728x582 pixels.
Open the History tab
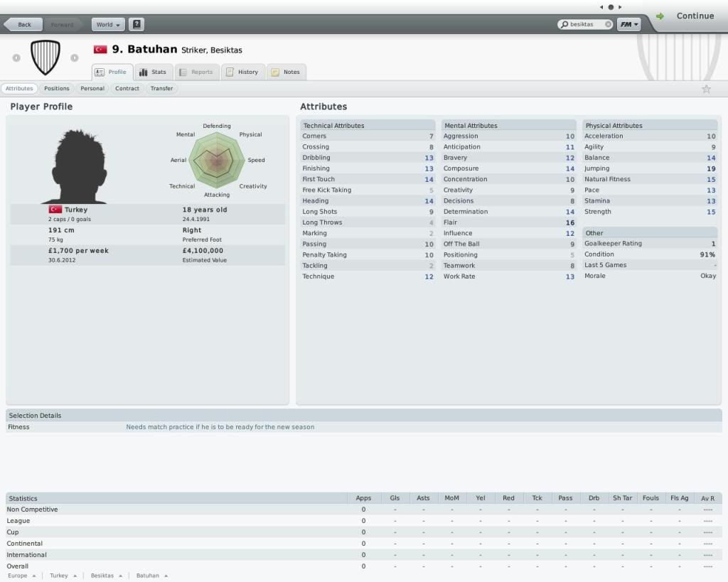click(242, 72)
